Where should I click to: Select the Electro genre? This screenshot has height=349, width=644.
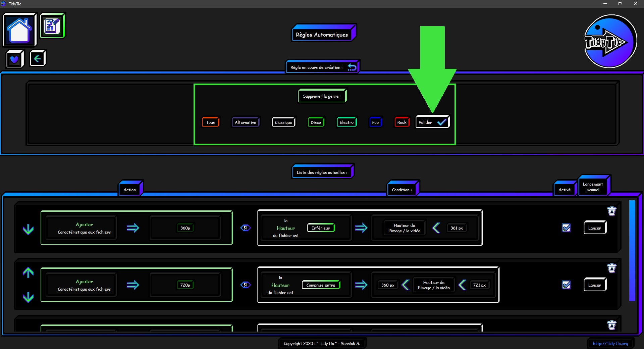(346, 122)
